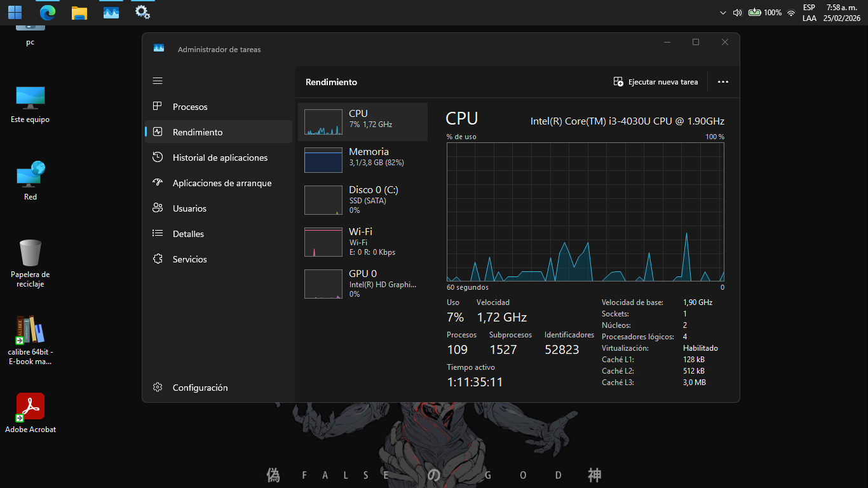Select the Wi-Fi performance entry

pyautogui.click(x=323, y=242)
